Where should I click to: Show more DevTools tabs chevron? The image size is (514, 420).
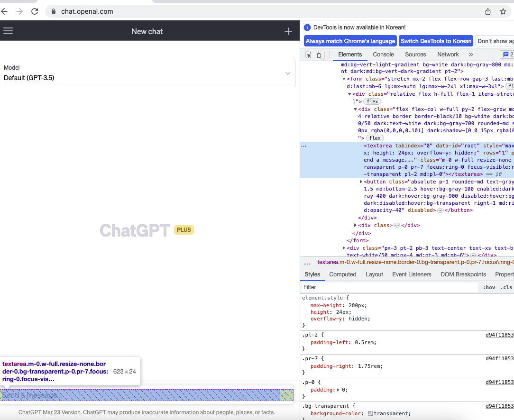click(x=471, y=55)
